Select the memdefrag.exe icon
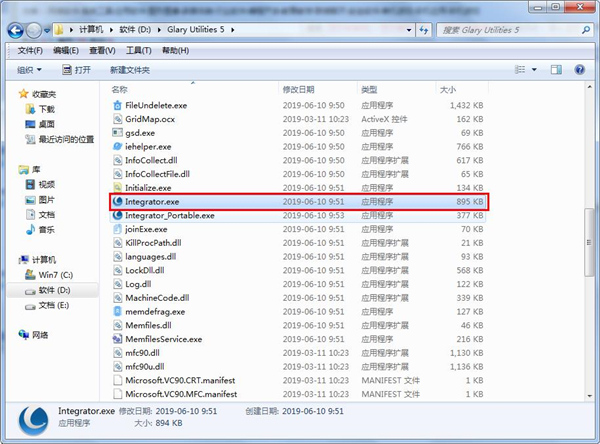The width and height of the screenshot is (600, 444). [117, 311]
